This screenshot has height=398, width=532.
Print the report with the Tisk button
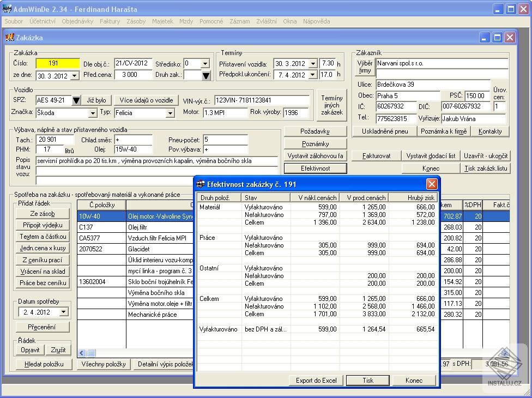367,381
